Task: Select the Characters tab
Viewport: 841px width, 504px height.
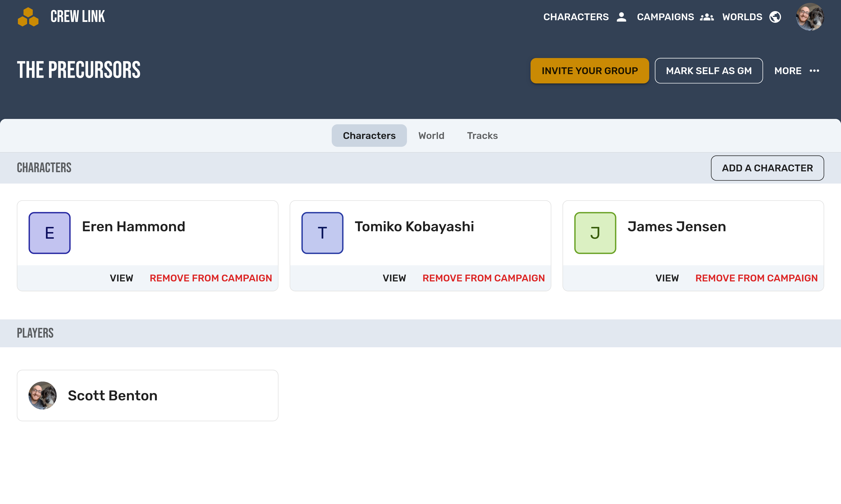Action: tap(369, 135)
